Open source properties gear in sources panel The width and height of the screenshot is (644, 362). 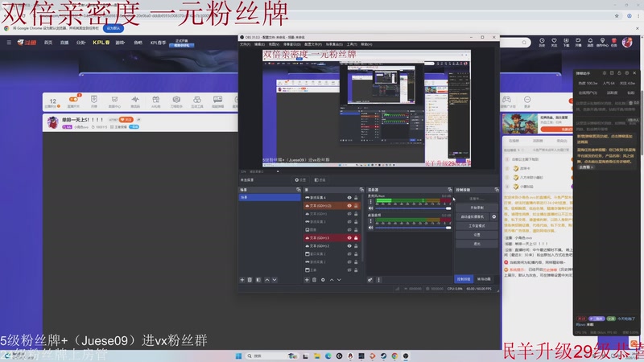323,280
